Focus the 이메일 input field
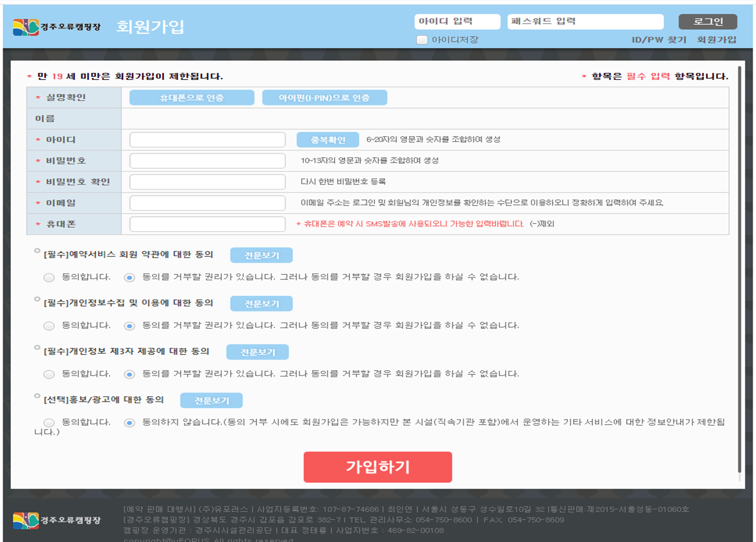Viewport: 756px width, 542px height. 207,203
